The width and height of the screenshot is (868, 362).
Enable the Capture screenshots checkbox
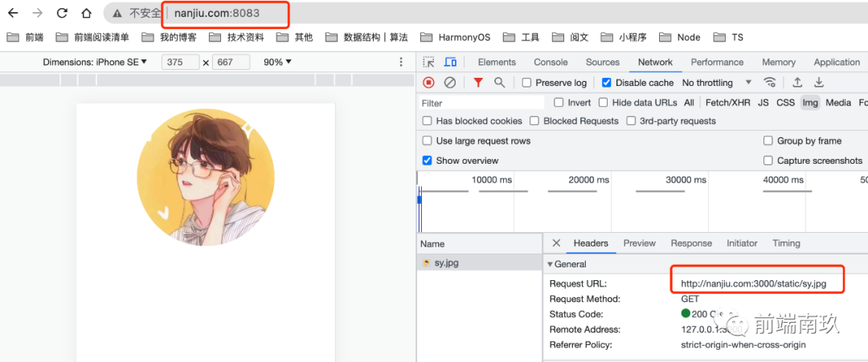click(x=768, y=161)
